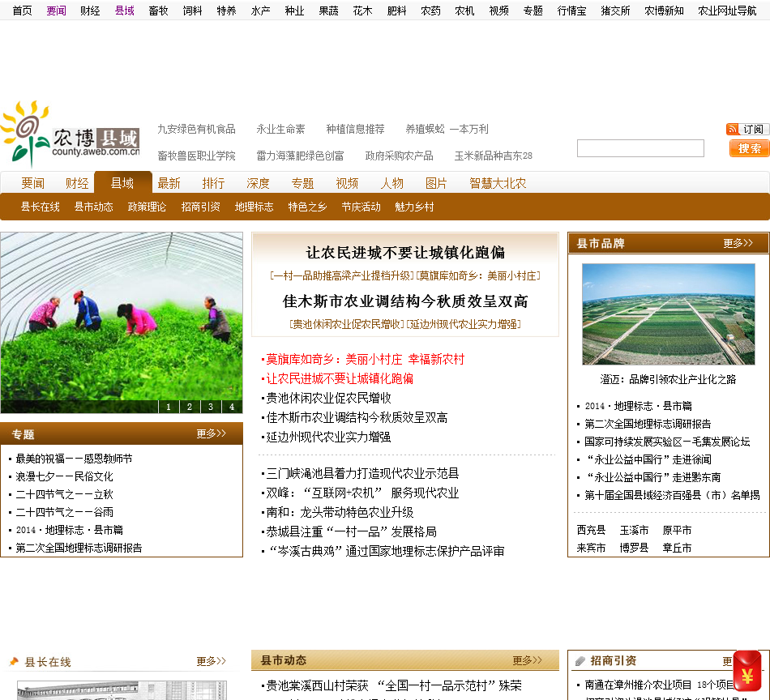Select slide 2 on image carousel
The height and width of the screenshot is (700, 770).
pos(190,407)
